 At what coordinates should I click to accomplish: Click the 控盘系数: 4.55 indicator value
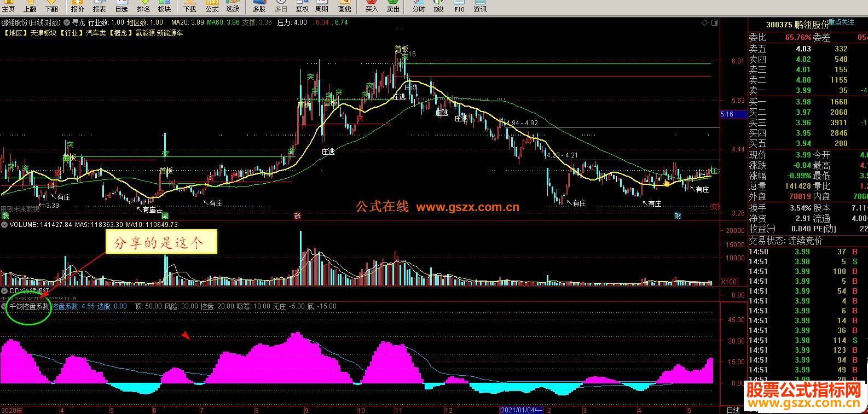click(73, 307)
